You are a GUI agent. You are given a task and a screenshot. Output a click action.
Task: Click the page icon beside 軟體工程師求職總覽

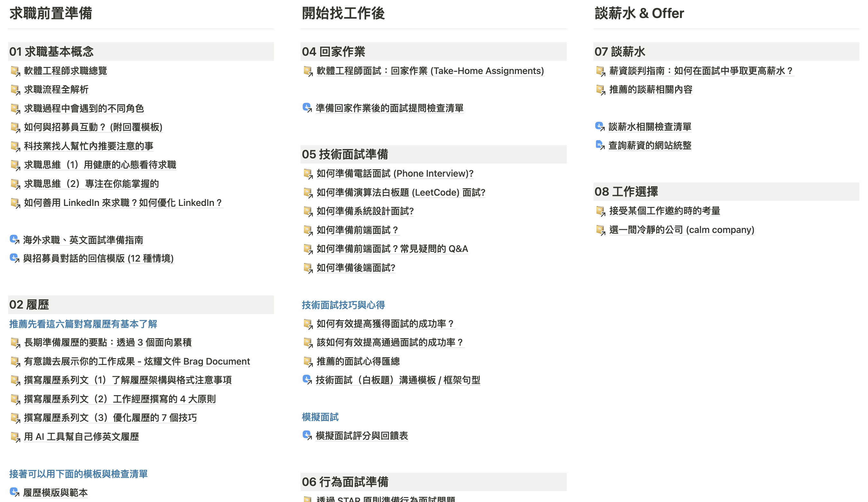15,71
